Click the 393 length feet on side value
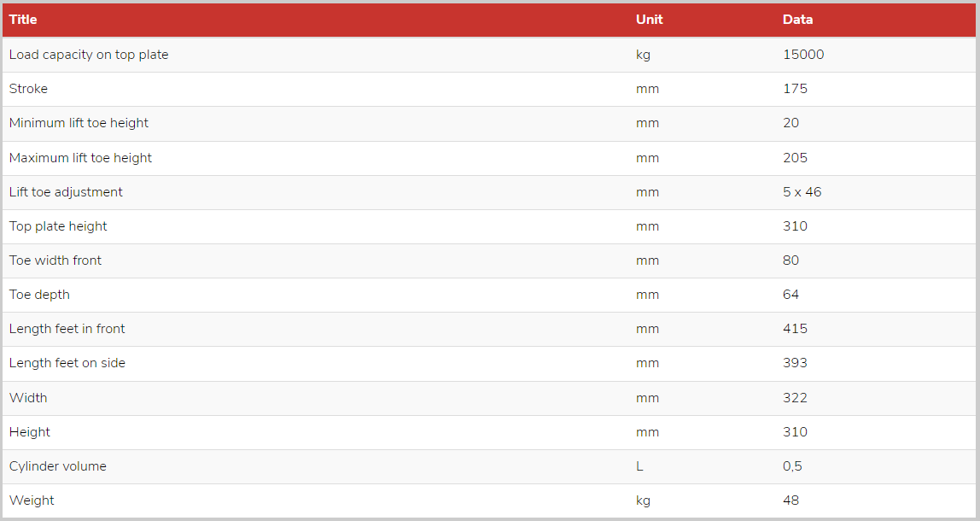This screenshot has width=980, height=521. click(795, 363)
